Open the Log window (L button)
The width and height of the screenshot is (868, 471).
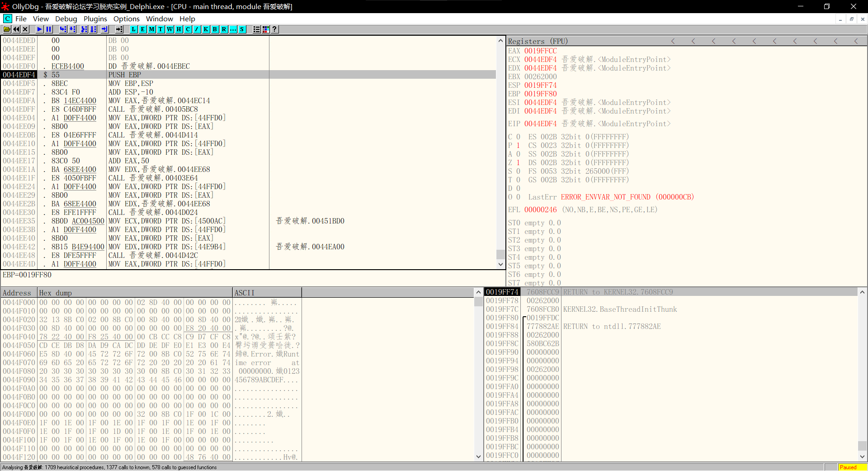point(134,29)
